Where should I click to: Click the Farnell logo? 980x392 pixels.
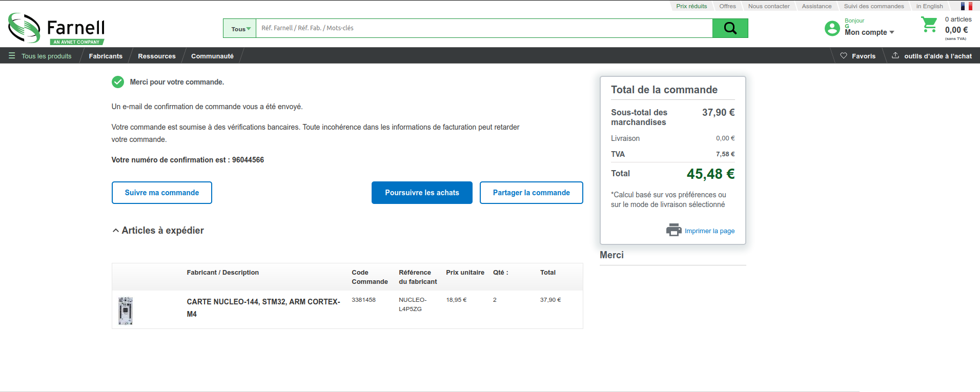[56, 29]
